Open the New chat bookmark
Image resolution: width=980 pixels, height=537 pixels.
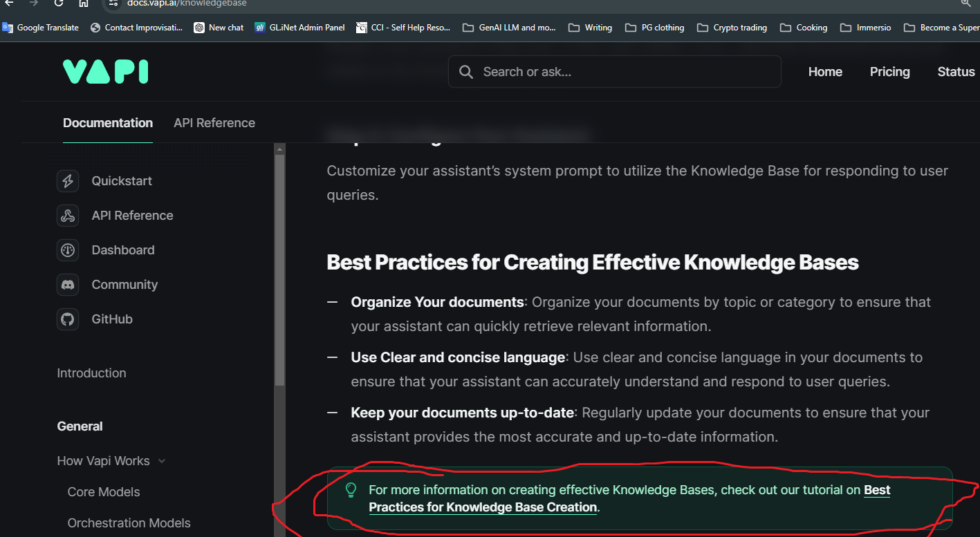219,28
